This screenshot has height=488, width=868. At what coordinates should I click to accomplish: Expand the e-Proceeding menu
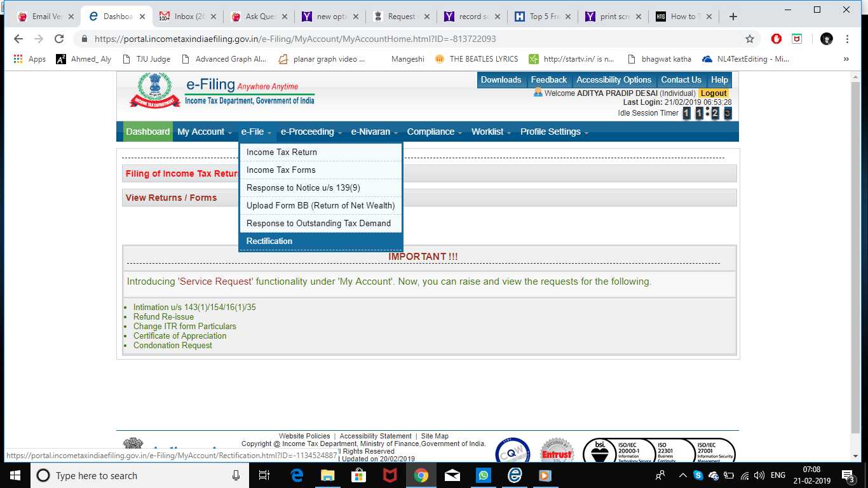(308, 132)
